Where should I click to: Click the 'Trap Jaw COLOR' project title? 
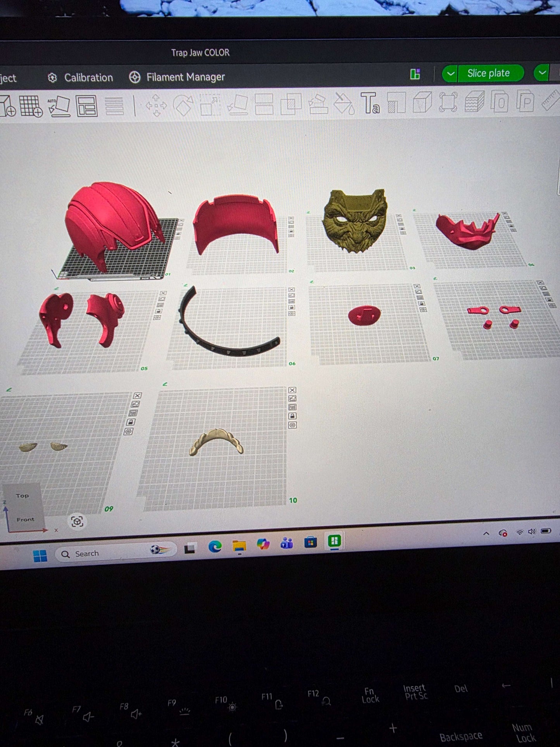(x=200, y=53)
